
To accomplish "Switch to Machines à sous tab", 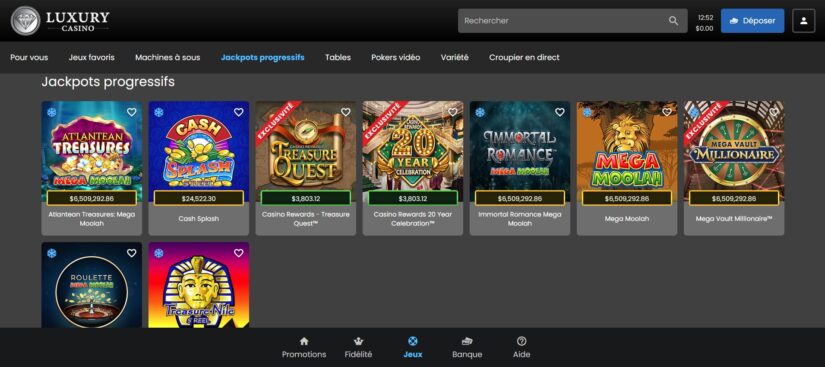I will click(167, 57).
